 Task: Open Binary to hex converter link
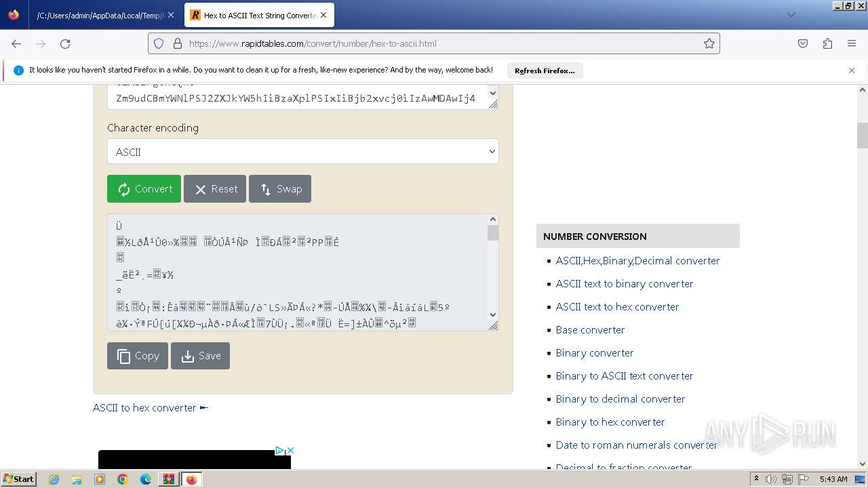[x=610, y=422]
